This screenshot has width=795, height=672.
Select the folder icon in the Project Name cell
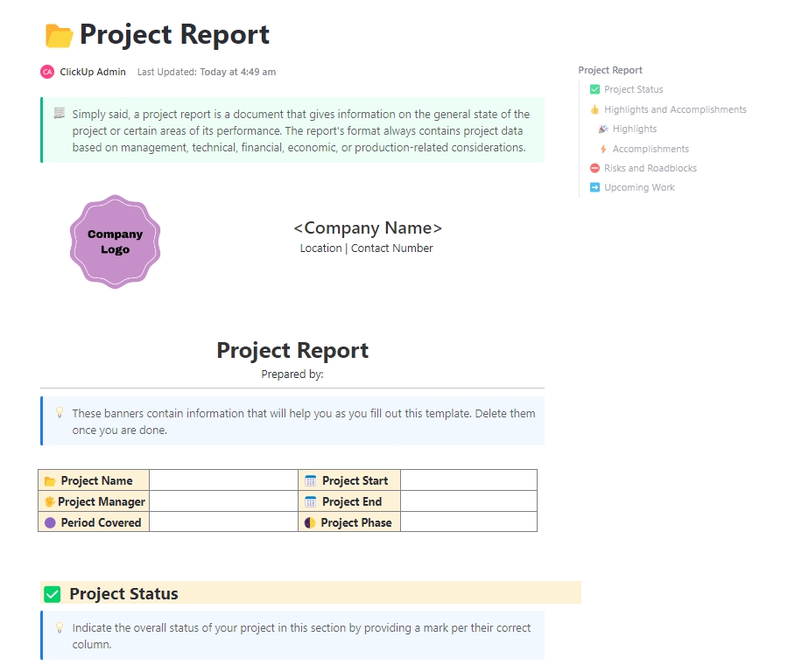tap(51, 480)
